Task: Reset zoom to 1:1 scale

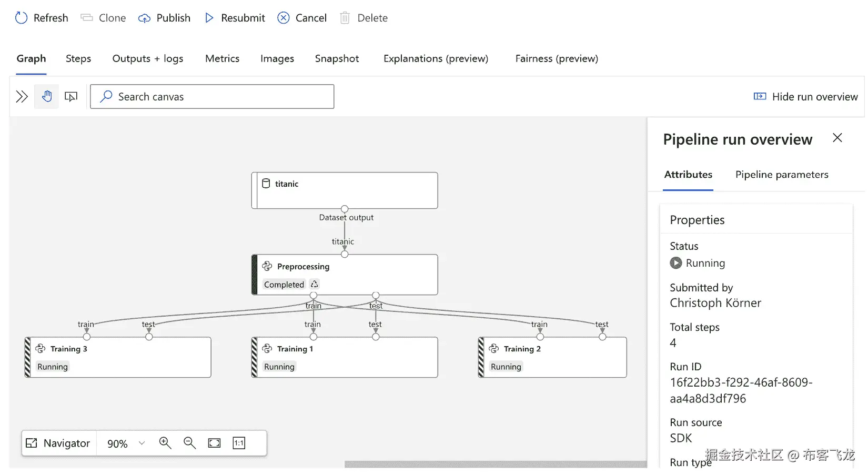Action: click(239, 443)
